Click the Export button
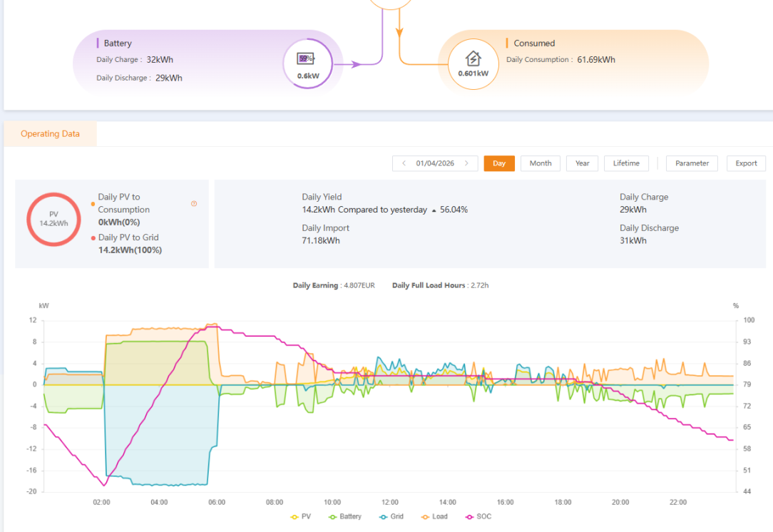The image size is (773, 532). tap(746, 163)
